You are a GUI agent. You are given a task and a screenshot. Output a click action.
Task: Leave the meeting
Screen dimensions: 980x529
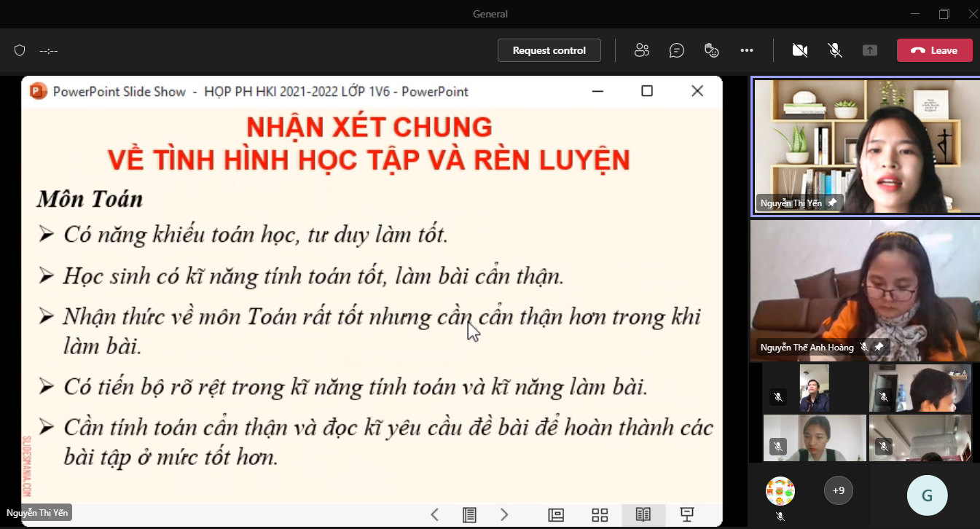tap(934, 50)
